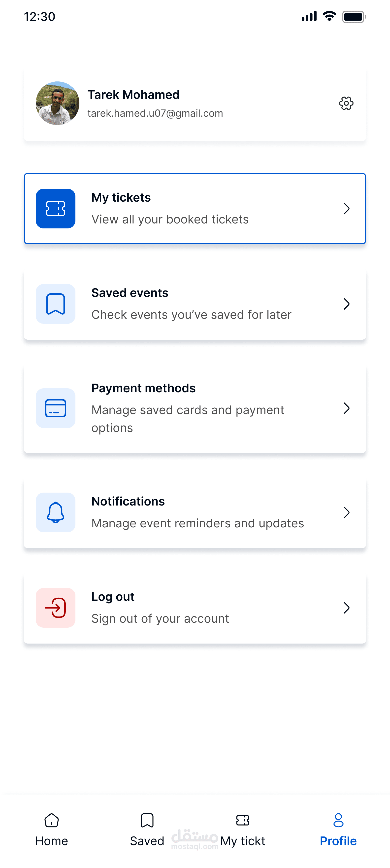390x868 pixels.
Task: Expand My tickets using its chevron
Action: [x=346, y=209]
